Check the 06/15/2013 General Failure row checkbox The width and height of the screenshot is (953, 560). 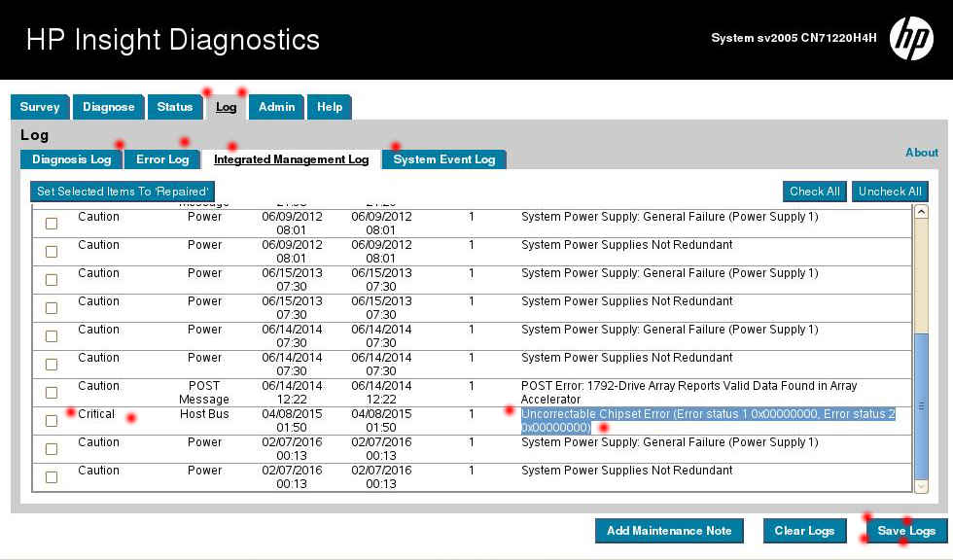tap(52, 280)
